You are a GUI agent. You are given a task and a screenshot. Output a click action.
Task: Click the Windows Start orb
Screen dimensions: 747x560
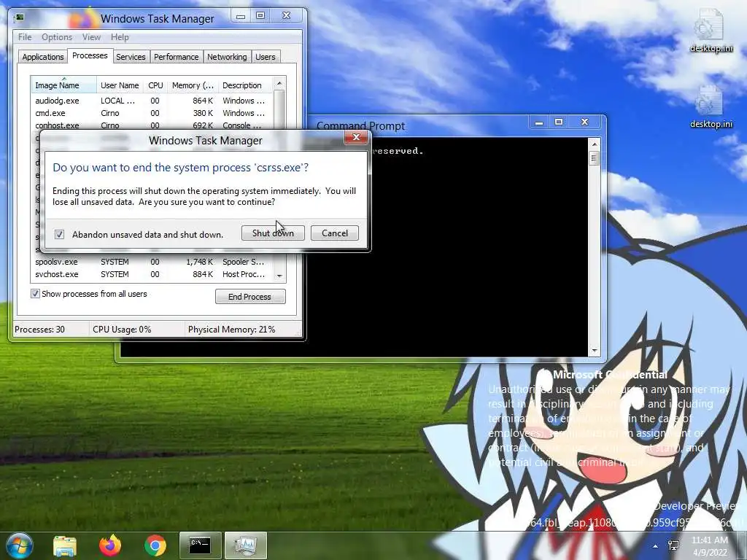(x=19, y=545)
